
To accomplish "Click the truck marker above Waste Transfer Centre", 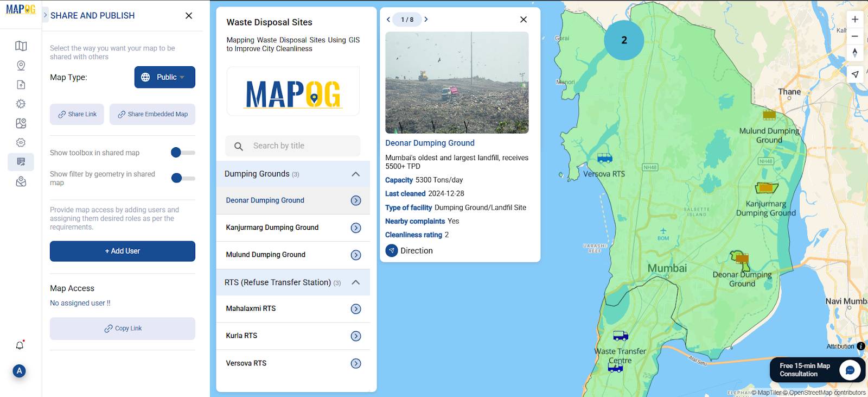I will [x=621, y=336].
